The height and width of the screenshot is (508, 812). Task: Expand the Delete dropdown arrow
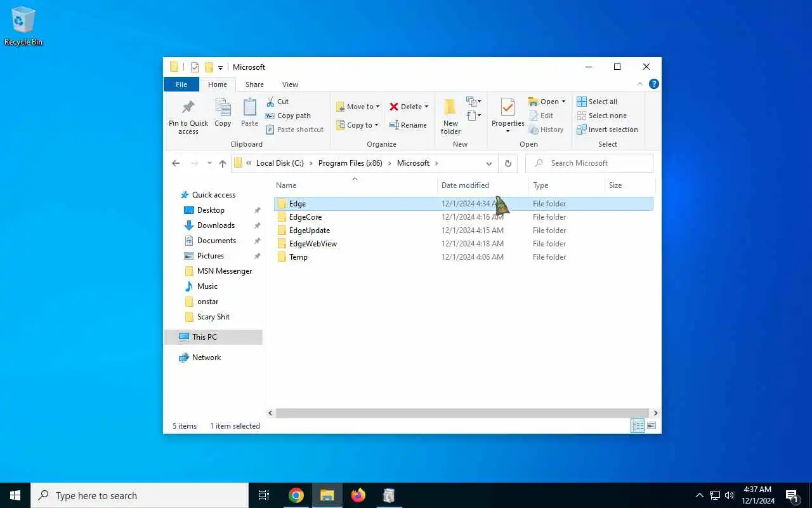pyautogui.click(x=426, y=107)
